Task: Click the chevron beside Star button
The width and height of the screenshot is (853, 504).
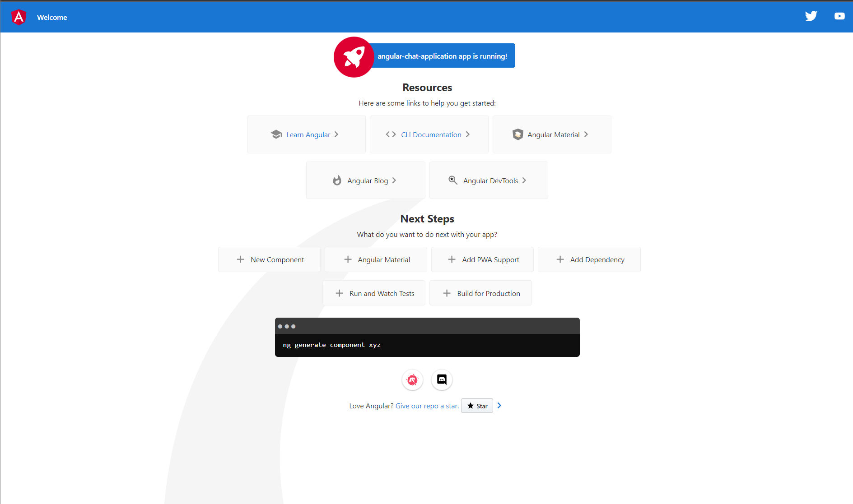Action: (499, 406)
